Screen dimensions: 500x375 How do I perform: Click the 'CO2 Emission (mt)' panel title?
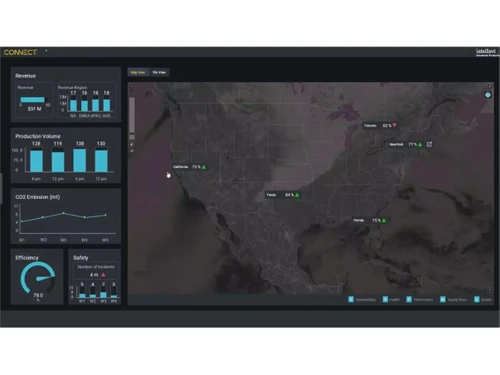(37, 197)
